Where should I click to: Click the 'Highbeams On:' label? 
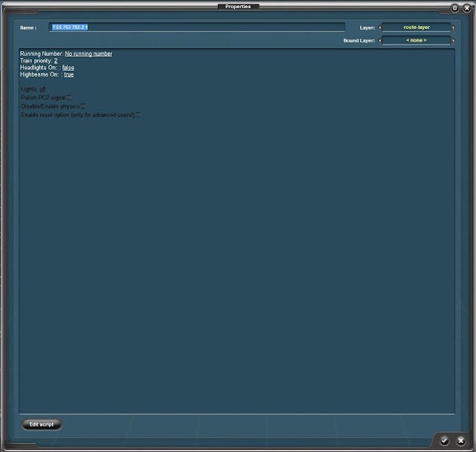tap(39, 74)
